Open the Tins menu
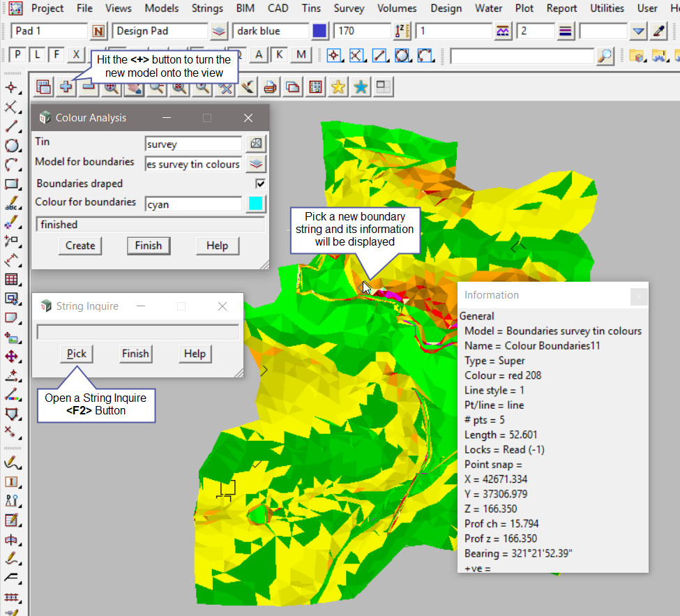This screenshot has width=680, height=616. [x=311, y=8]
